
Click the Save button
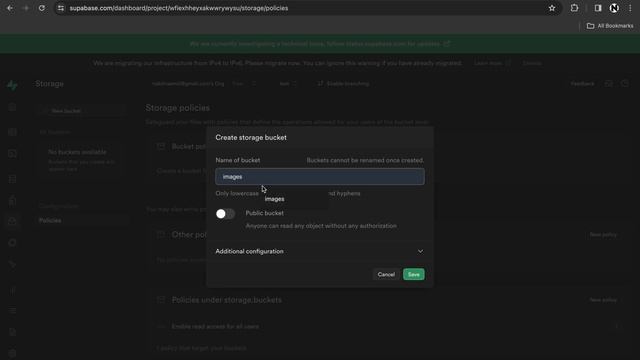413,274
